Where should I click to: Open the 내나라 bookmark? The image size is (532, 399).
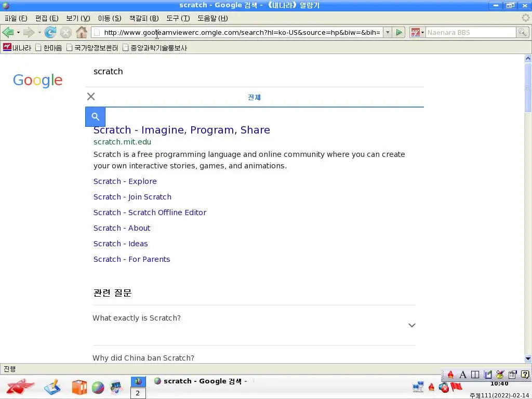click(x=17, y=47)
